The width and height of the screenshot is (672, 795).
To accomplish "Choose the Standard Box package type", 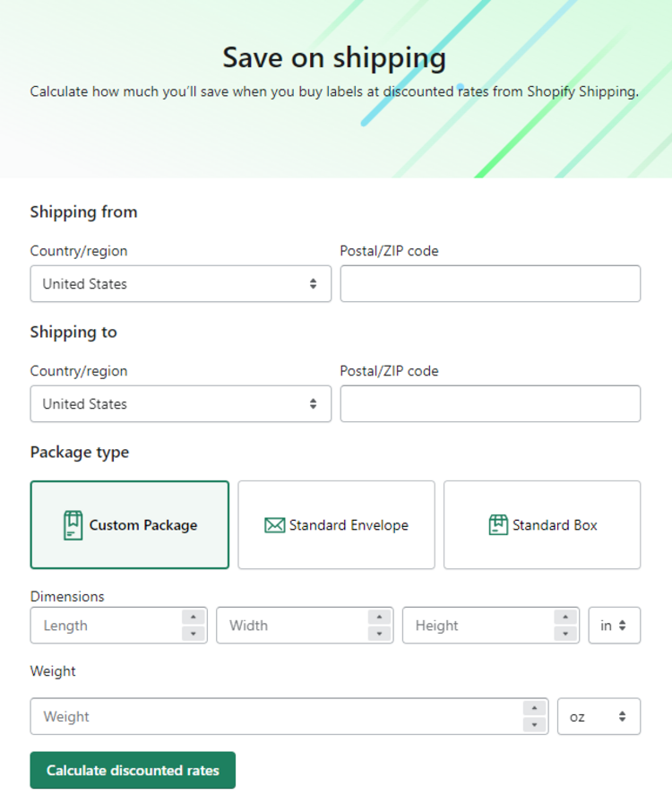I will point(542,525).
